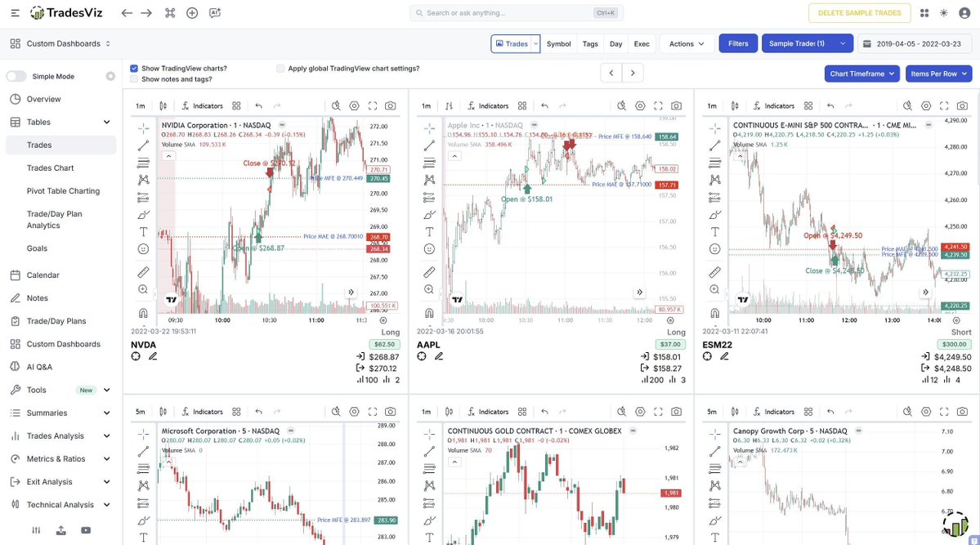Viewport: 980px width, 545px height.
Task: Collapse AAPL chart indicator legend arrow
Action: coord(454,155)
